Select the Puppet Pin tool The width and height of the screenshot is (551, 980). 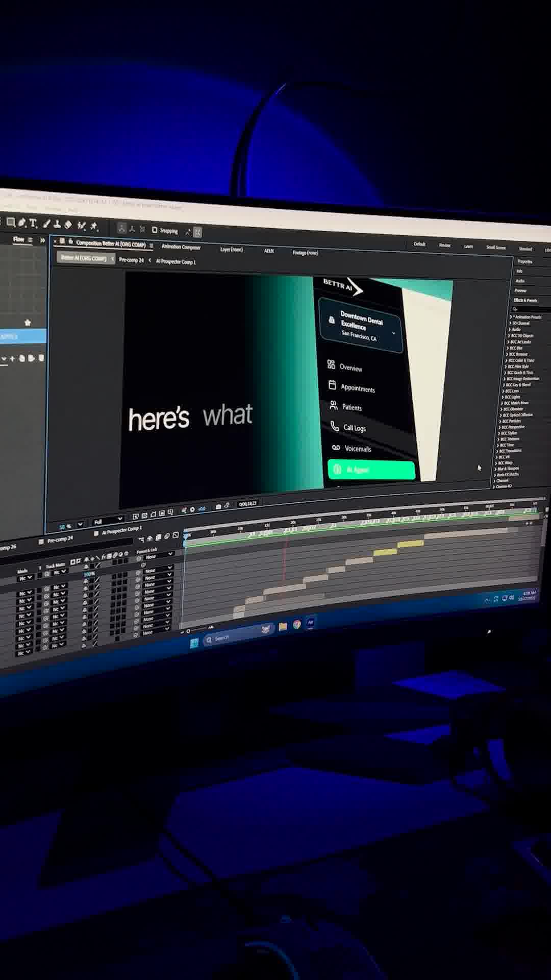pos(94,226)
